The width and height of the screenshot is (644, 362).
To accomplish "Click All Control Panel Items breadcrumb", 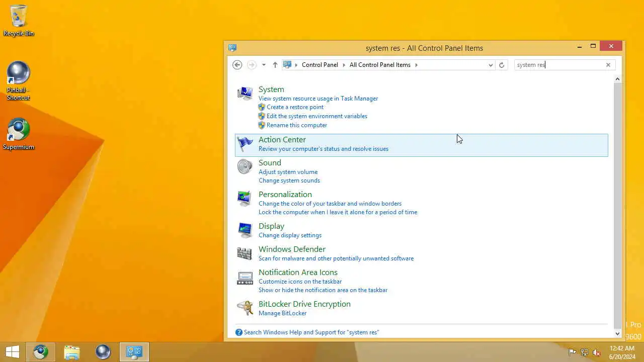I will click(380, 65).
